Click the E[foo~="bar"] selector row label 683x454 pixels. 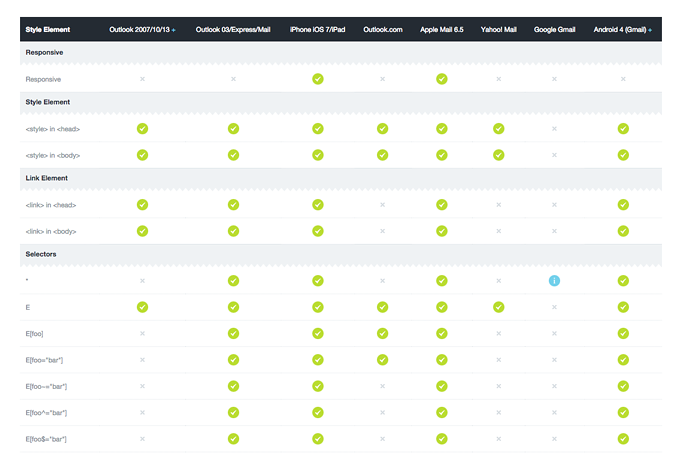tap(46, 386)
